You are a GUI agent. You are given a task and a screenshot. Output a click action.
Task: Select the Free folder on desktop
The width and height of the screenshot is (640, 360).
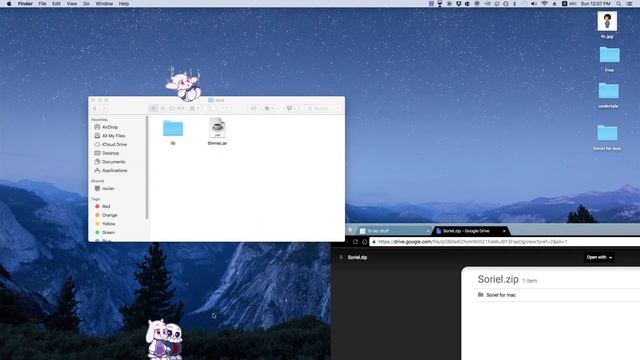[x=609, y=55]
